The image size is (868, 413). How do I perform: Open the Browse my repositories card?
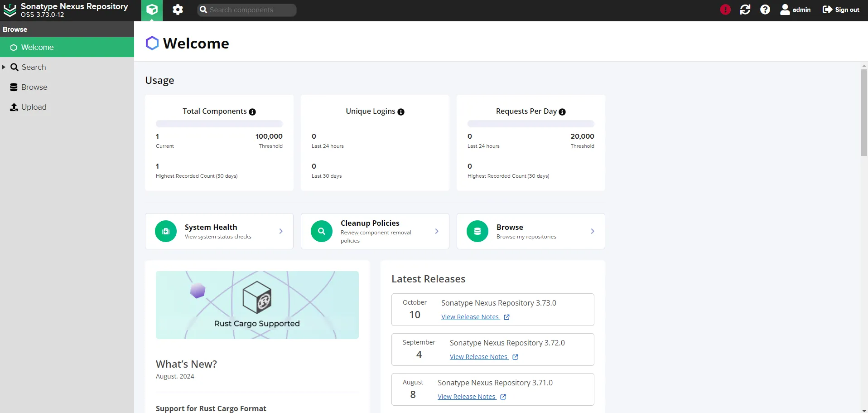click(x=531, y=231)
